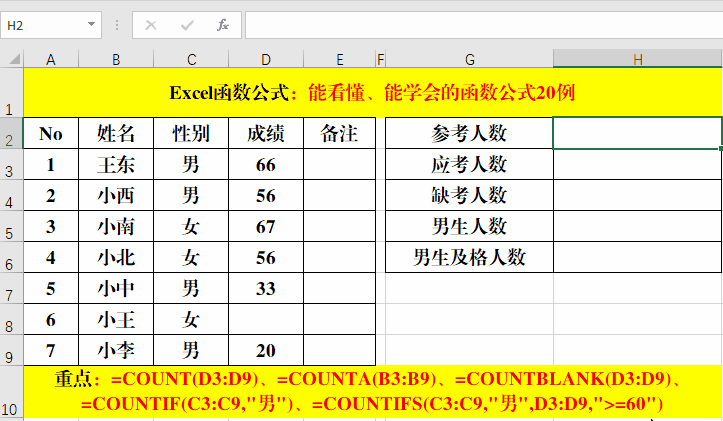Click the result cell beside 缺考人数
The height and width of the screenshot is (421, 723).
click(x=638, y=196)
